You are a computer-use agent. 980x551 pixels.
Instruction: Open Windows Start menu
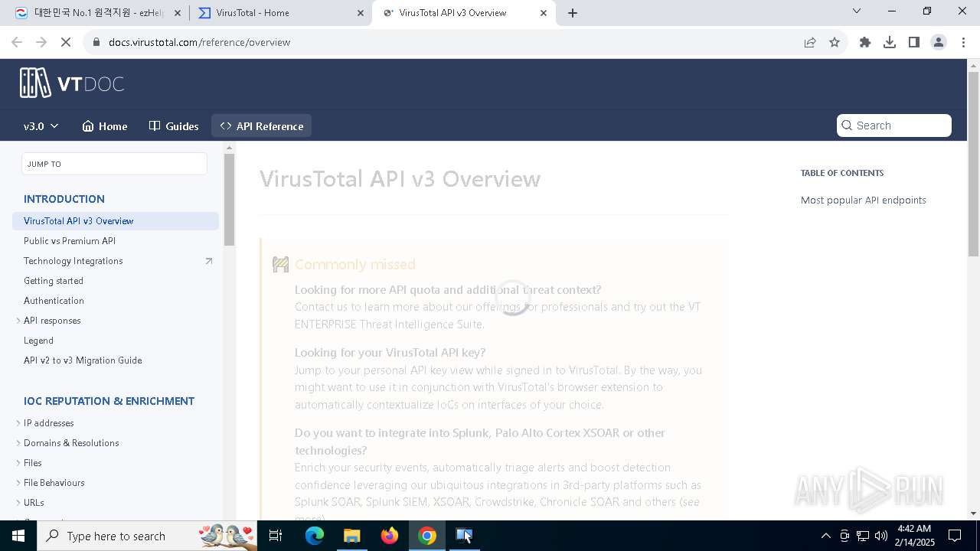coord(18,536)
